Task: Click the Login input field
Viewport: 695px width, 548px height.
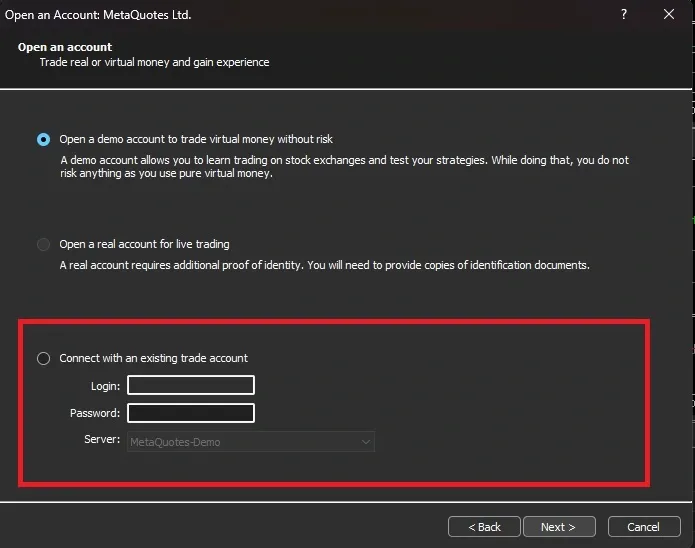Action: point(190,386)
